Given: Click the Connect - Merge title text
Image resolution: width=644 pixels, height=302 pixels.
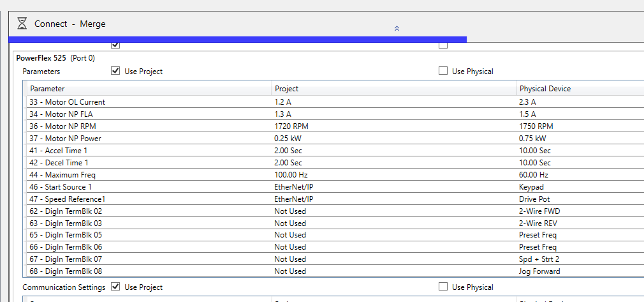Looking at the screenshot, I should click(x=70, y=24).
